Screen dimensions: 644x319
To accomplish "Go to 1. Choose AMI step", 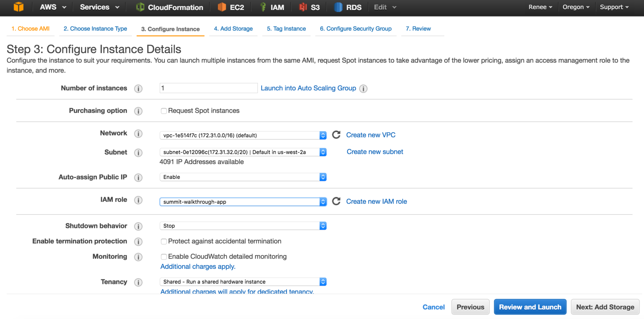I will pyautogui.click(x=31, y=29).
